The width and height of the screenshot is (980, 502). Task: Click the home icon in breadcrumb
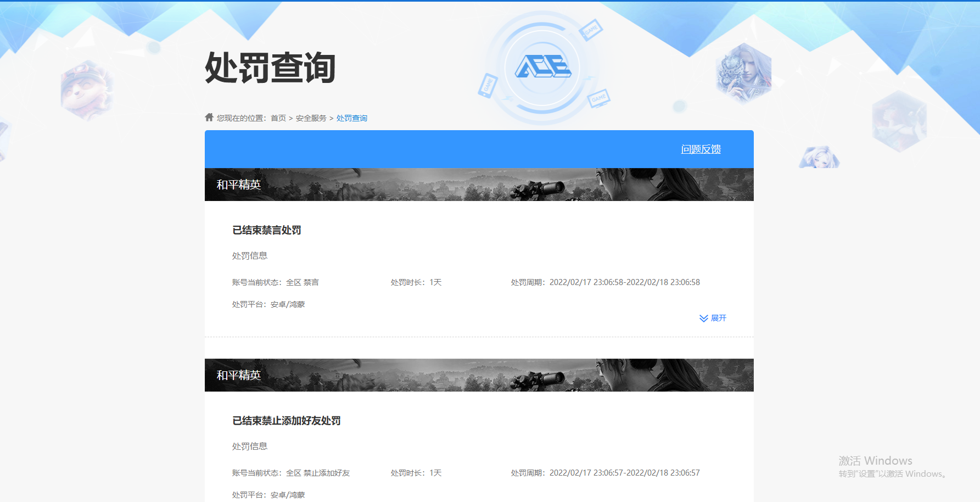(x=209, y=117)
